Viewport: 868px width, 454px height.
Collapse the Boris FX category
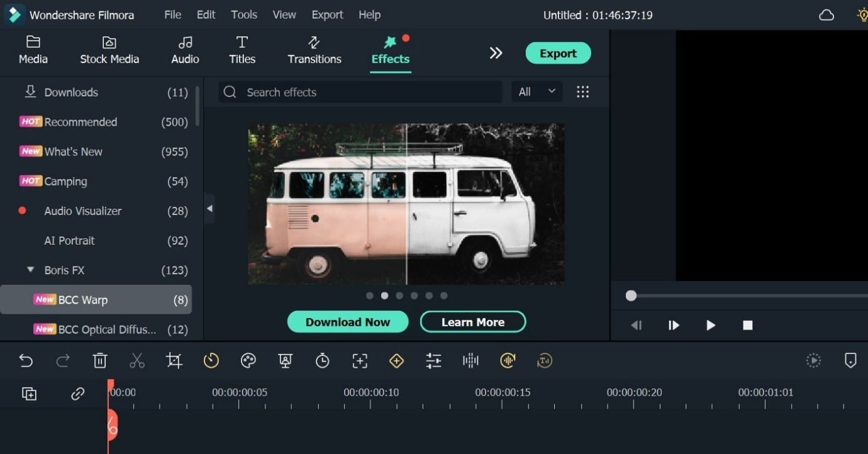(30, 270)
